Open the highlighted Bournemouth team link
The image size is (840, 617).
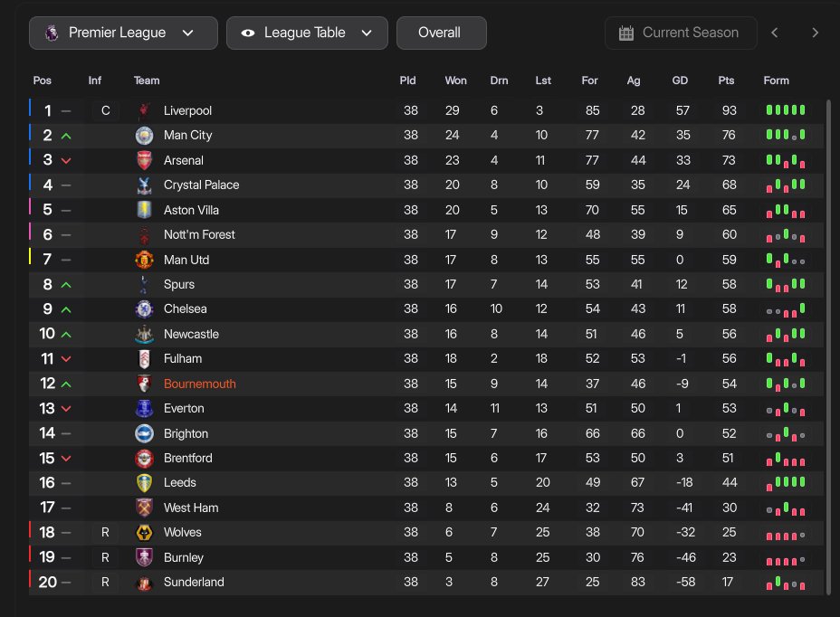point(200,384)
